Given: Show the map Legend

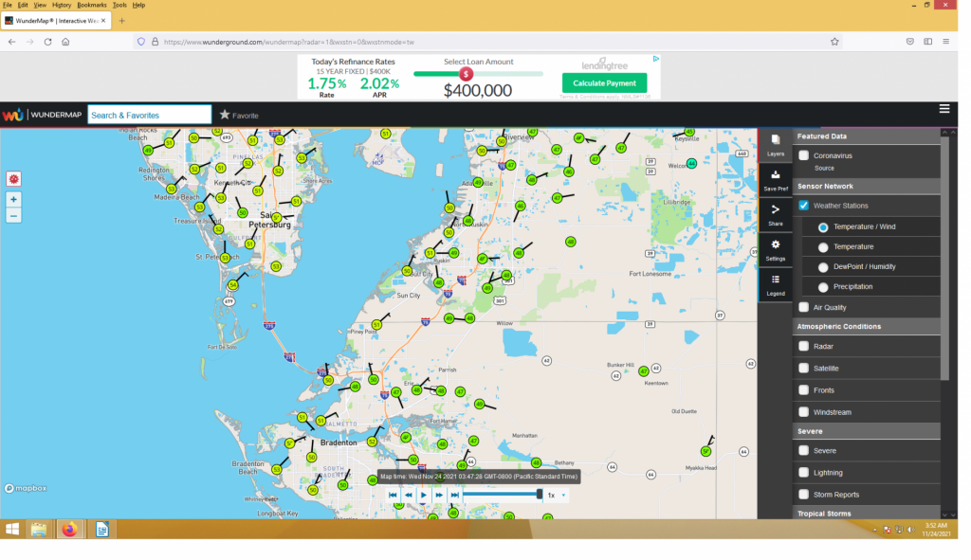Looking at the screenshot, I should pos(775,284).
